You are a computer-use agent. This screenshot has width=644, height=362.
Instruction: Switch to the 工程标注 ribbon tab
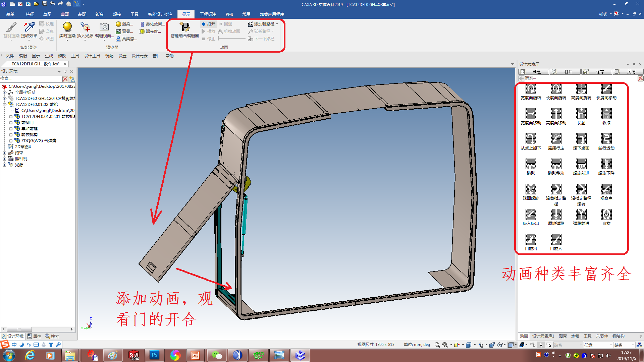coord(208,14)
